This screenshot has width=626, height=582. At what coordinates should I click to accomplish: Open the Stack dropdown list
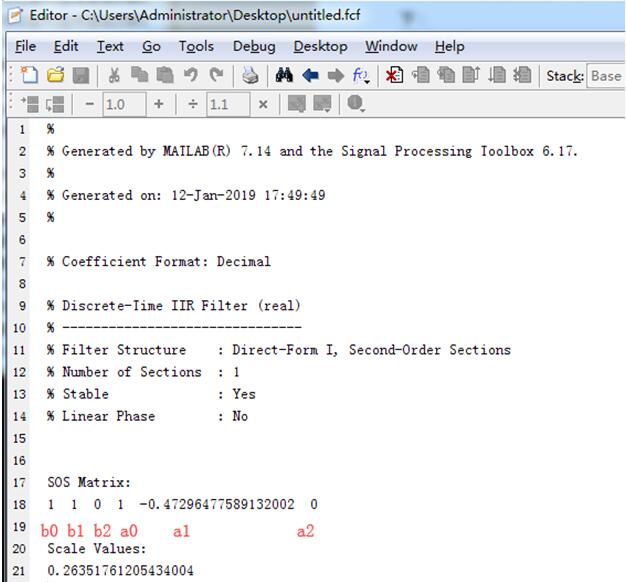click(605, 76)
